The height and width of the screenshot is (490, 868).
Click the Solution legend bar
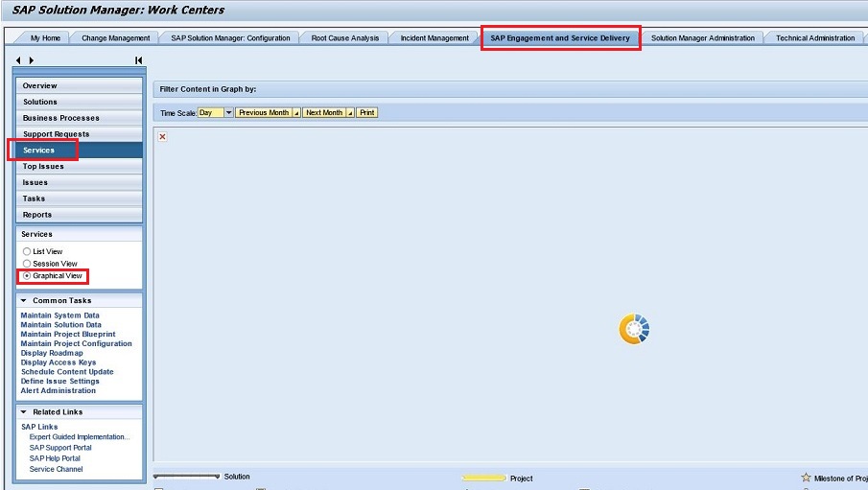(187, 477)
